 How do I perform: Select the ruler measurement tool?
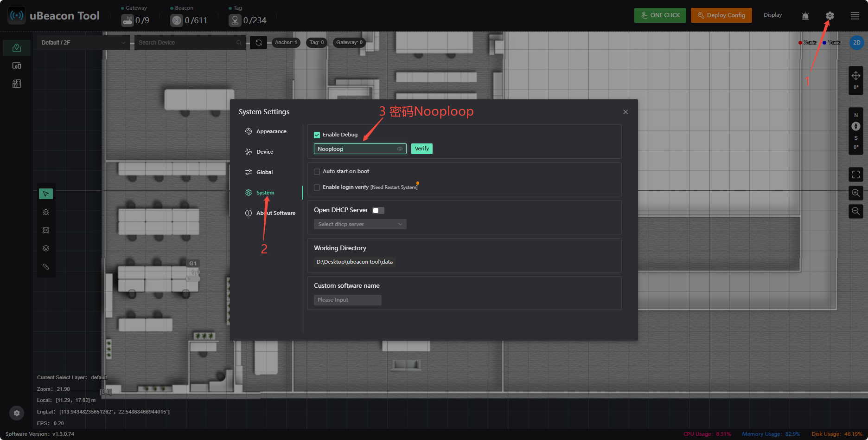point(46,267)
